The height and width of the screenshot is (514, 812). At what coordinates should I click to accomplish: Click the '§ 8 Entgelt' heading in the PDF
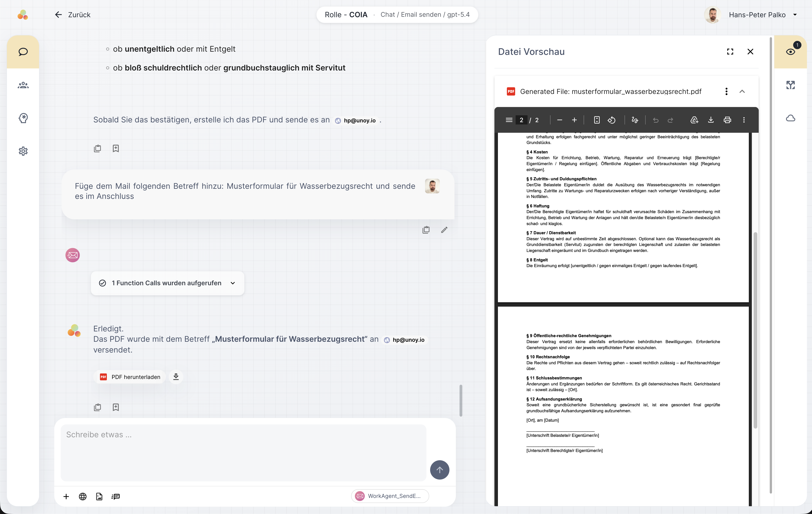click(x=537, y=260)
